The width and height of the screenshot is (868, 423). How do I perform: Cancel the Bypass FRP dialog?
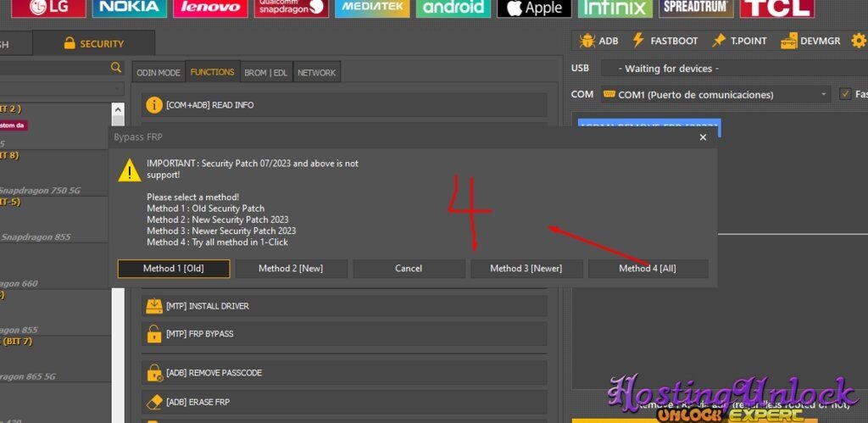(x=409, y=269)
